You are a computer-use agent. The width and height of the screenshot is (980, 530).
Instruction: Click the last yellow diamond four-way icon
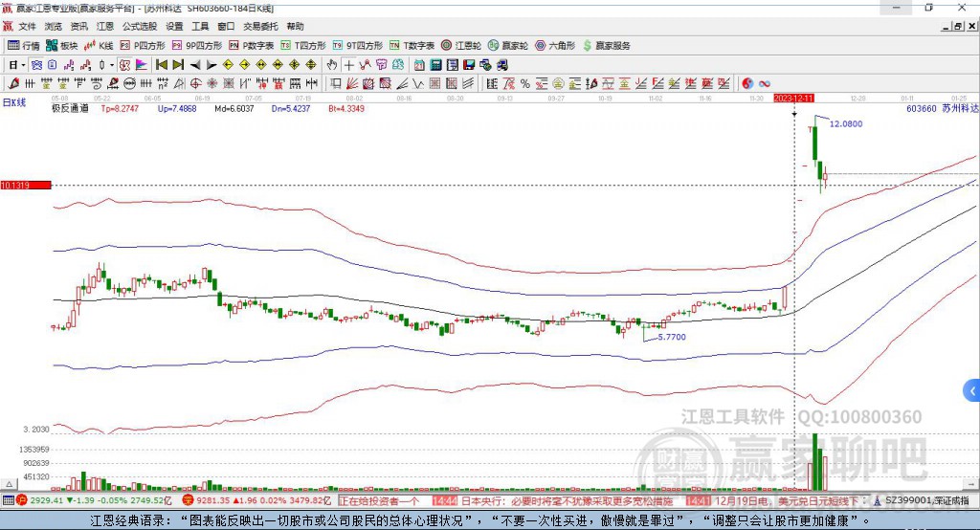311,65
